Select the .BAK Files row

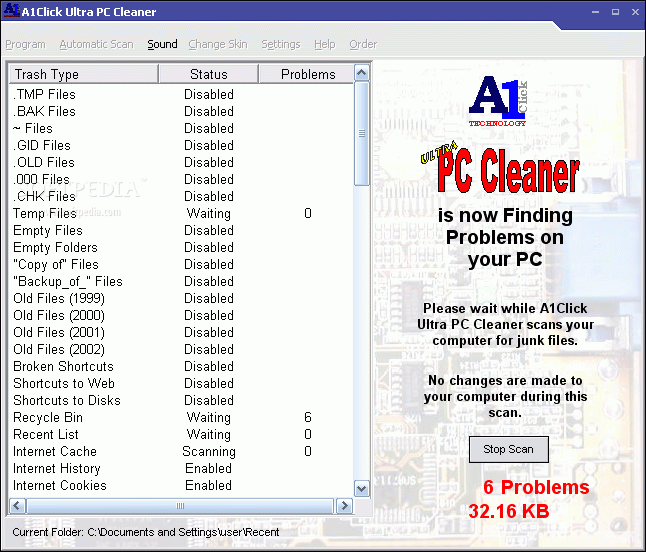(x=181, y=111)
